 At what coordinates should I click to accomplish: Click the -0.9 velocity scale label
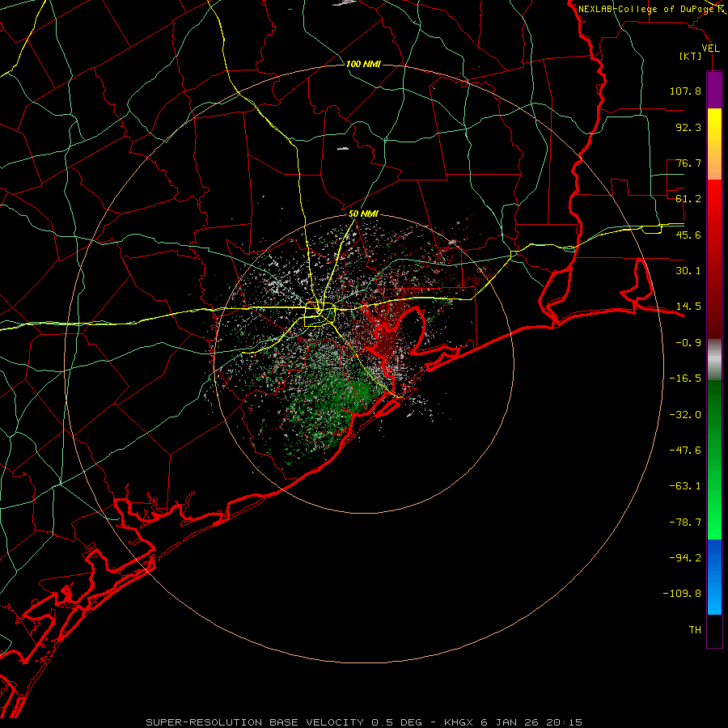click(688, 343)
